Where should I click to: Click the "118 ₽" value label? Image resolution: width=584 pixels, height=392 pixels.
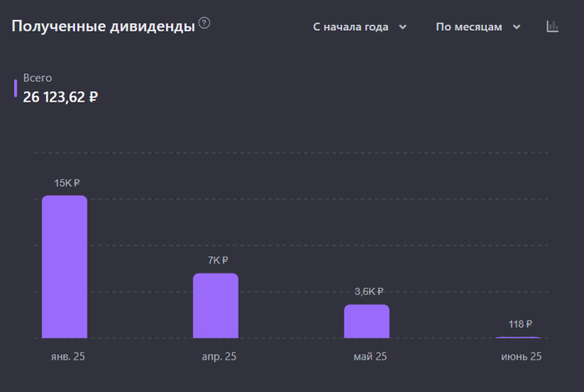pos(521,324)
